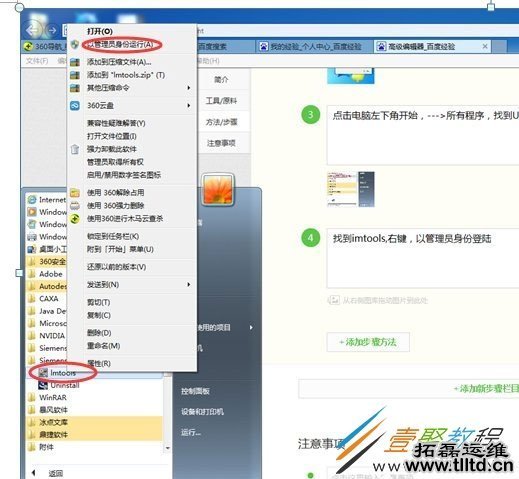Click the 360 icon beside 木马云查杀
This screenshot has height=479, width=519.
coord(75,219)
